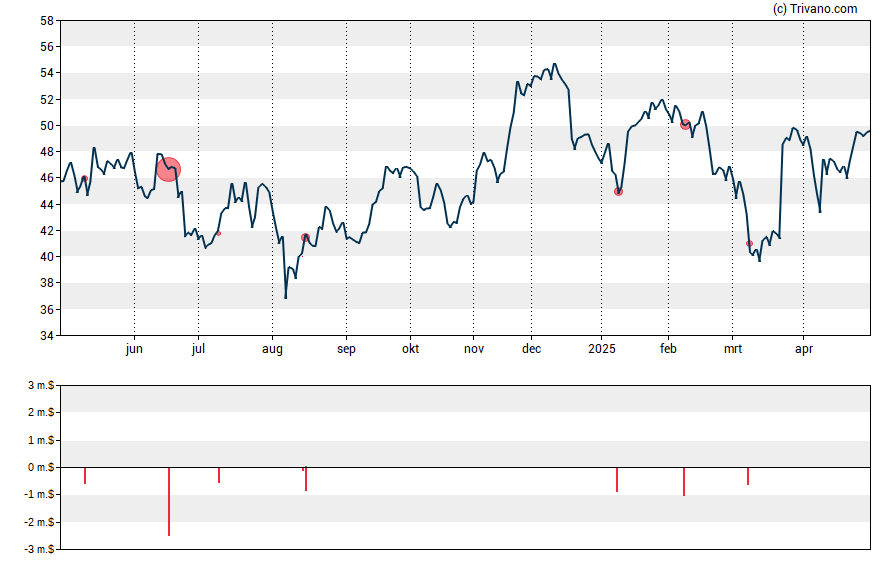Select the 'aug' x-axis label
Viewport: 888px width, 565px height.
click(272, 349)
